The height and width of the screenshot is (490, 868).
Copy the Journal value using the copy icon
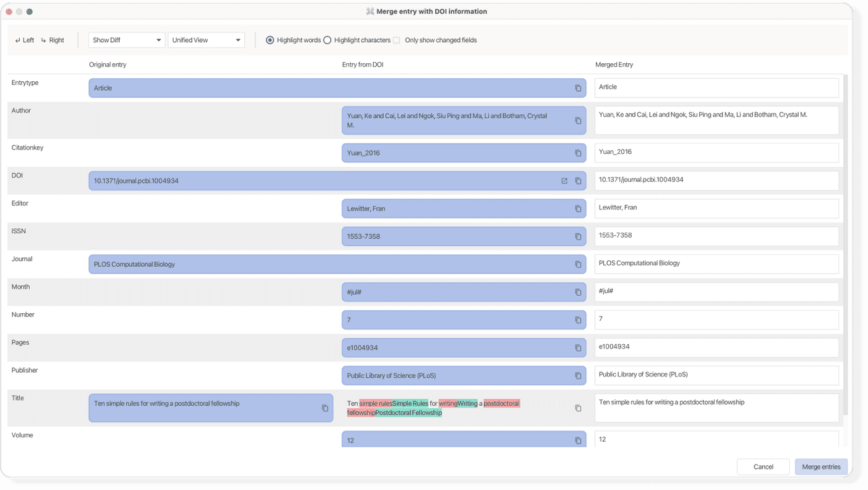(x=577, y=264)
